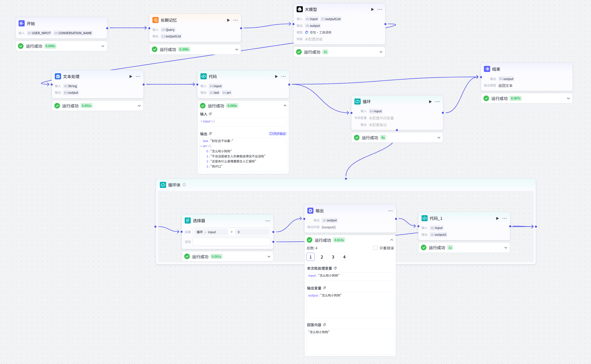Run the 大模型 node with play icon
The width and height of the screenshot is (591, 364).
[372, 9]
